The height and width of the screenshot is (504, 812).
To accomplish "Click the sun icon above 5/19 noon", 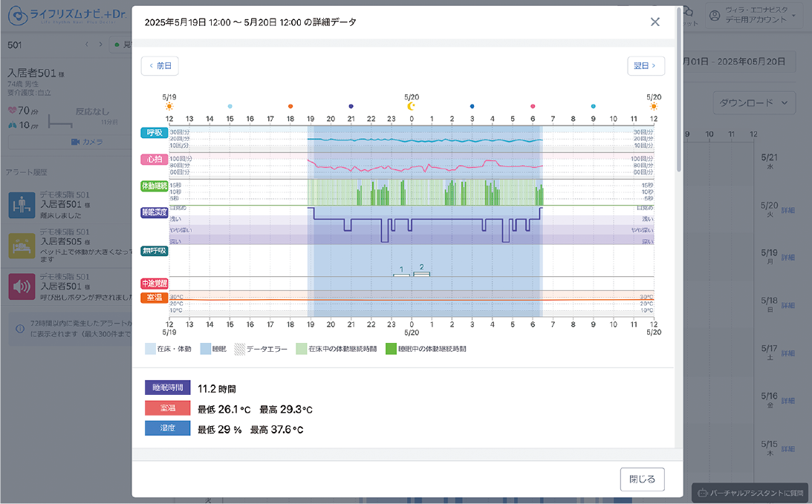I will [x=169, y=107].
